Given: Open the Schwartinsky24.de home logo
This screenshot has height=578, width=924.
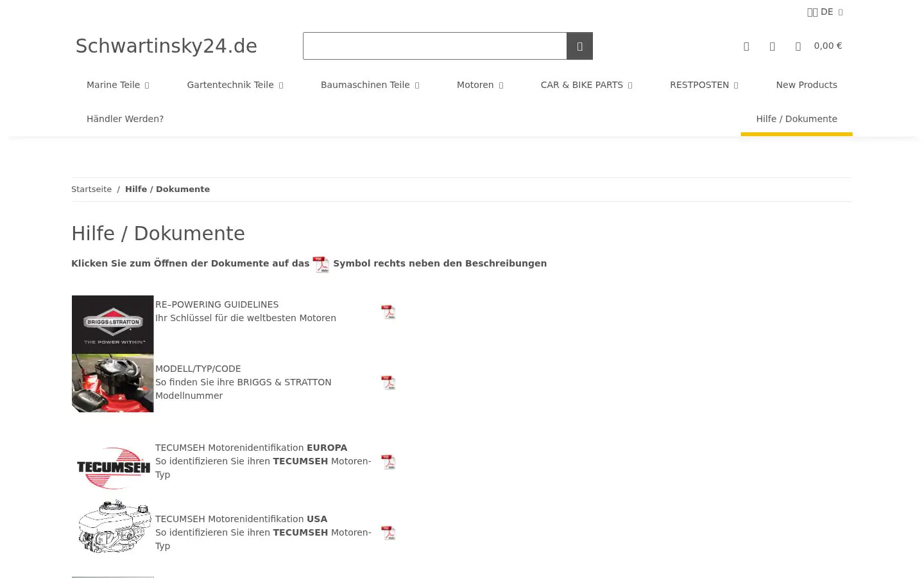Looking at the screenshot, I should pos(166,46).
